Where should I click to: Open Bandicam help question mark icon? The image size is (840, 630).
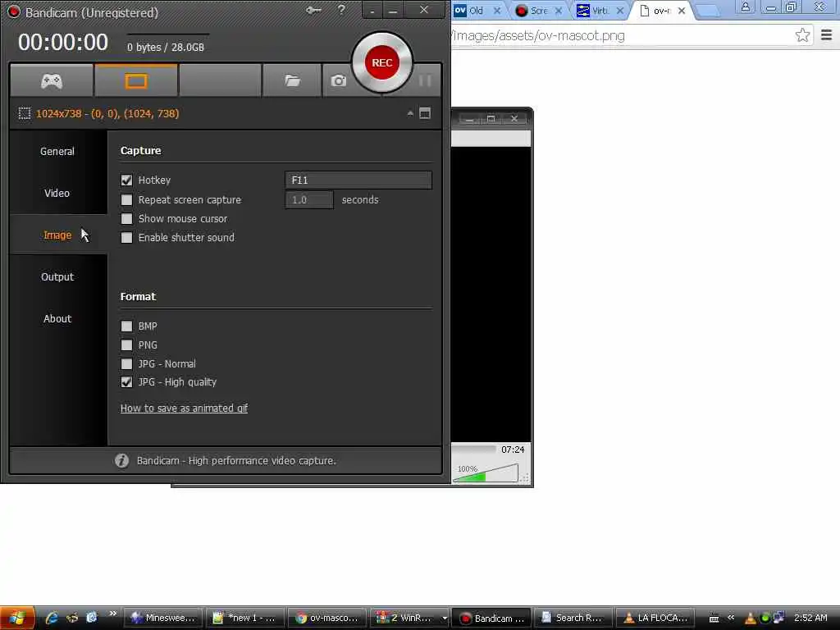[341, 10]
